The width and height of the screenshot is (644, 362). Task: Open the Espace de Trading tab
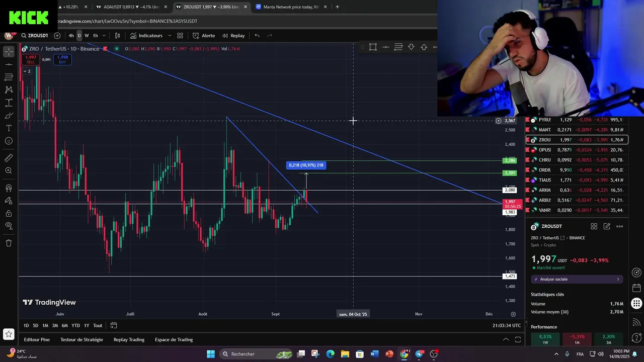pyautogui.click(x=174, y=339)
